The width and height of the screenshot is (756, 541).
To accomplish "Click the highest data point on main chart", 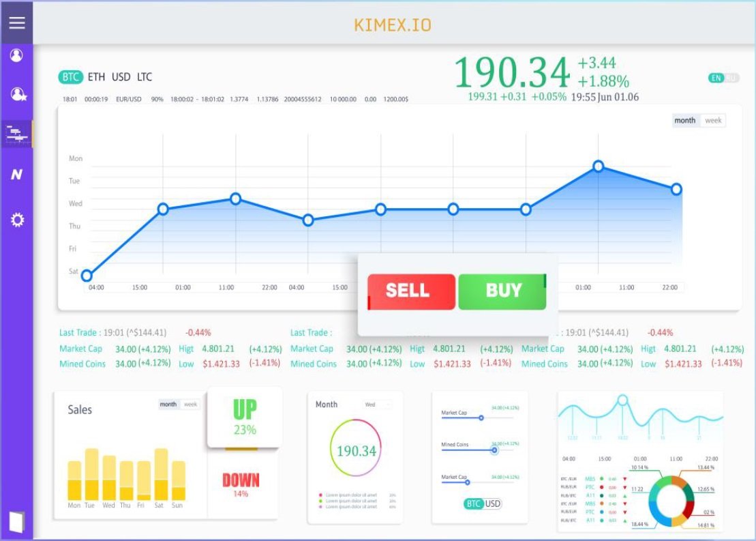I will click(599, 166).
